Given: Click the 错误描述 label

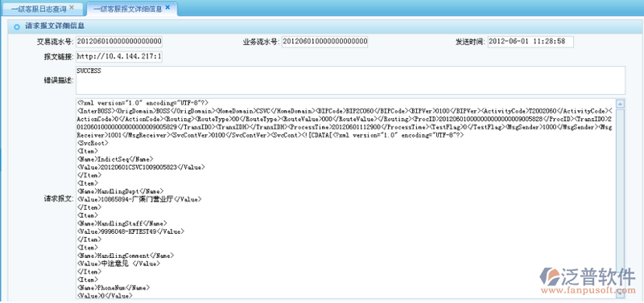Looking at the screenshot, I should tap(58, 80).
